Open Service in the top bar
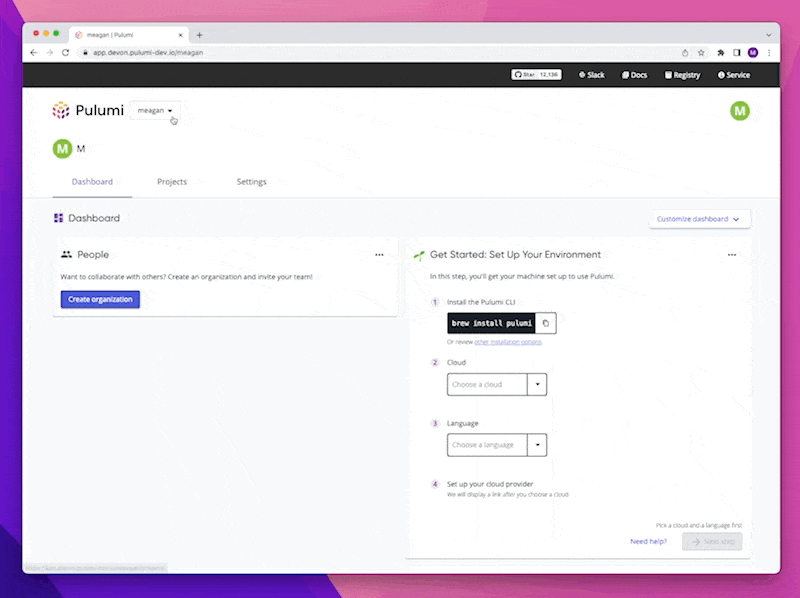Screen dimensions: 800x598 (734, 75)
